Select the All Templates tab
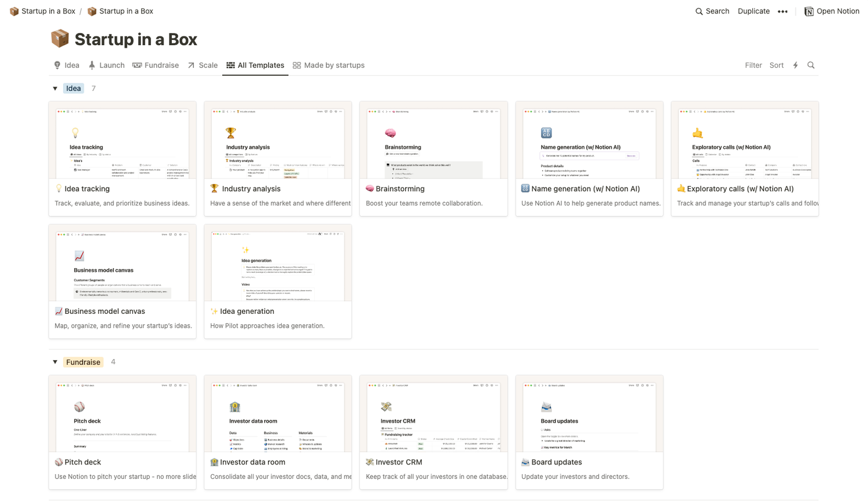868x502 pixels. click(x=255, y=65)
